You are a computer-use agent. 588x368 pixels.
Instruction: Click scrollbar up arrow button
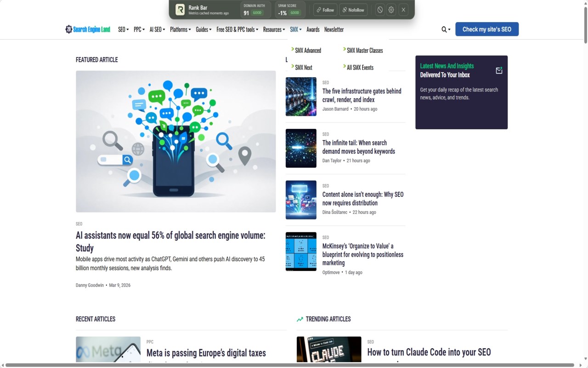pos(585,3)
